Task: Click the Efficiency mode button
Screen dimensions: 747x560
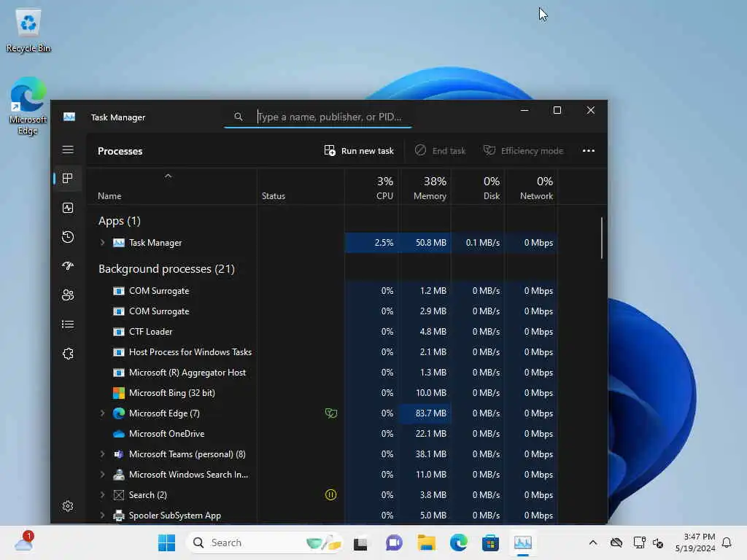Action: click(523, 150)
